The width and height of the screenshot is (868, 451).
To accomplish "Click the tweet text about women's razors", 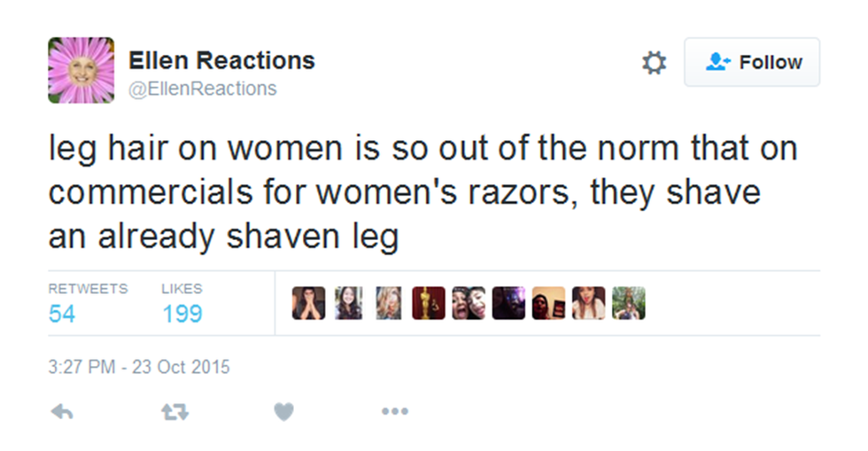I will 423,193.
